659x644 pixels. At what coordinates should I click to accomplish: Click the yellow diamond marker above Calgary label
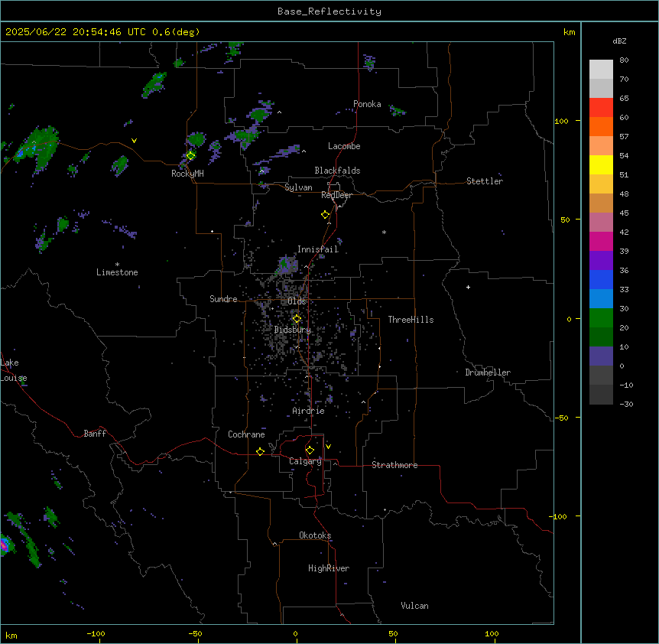coord(310,450)
